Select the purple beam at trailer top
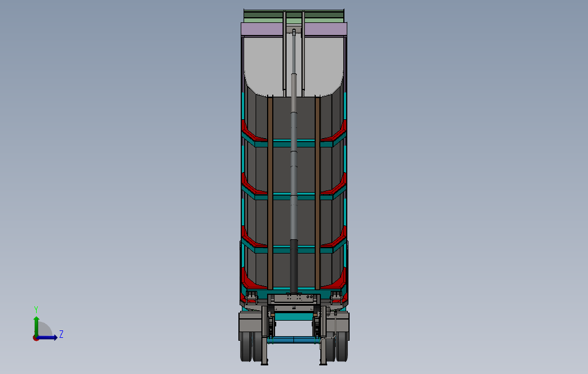 (x=293, y=30)
